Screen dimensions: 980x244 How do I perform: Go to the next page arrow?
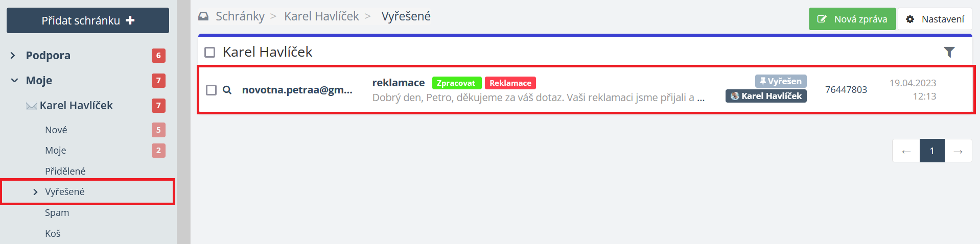coord(958,151)
